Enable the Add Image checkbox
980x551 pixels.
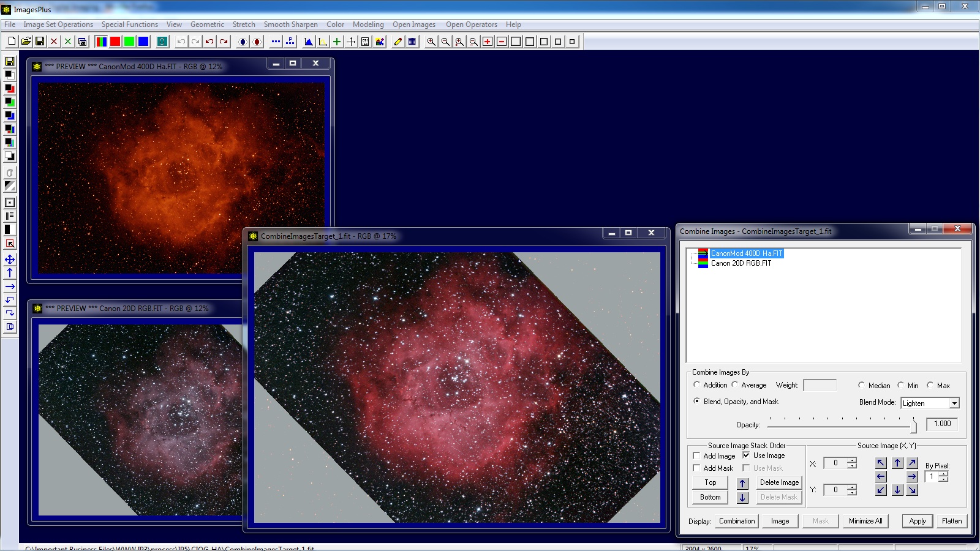click(x=696, y=455)
